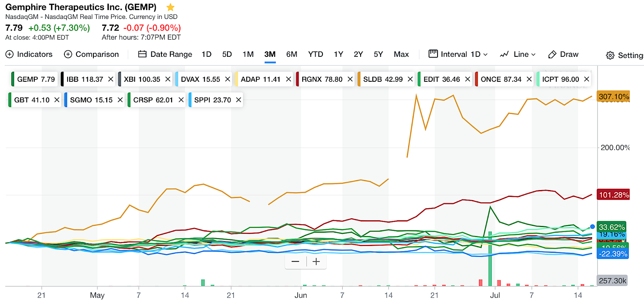Zoom in the chart with plus button
The width and height of the screenshot is (644, 302).
316,262
